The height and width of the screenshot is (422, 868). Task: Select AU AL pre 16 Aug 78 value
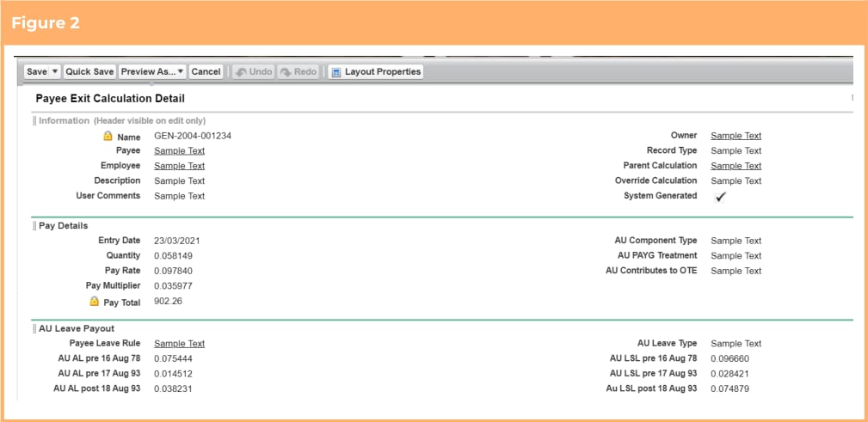click(173, 358)
